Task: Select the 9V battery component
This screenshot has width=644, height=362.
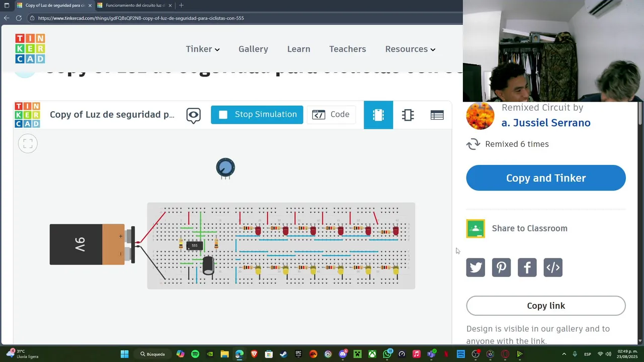Action: tap(92, 244)
